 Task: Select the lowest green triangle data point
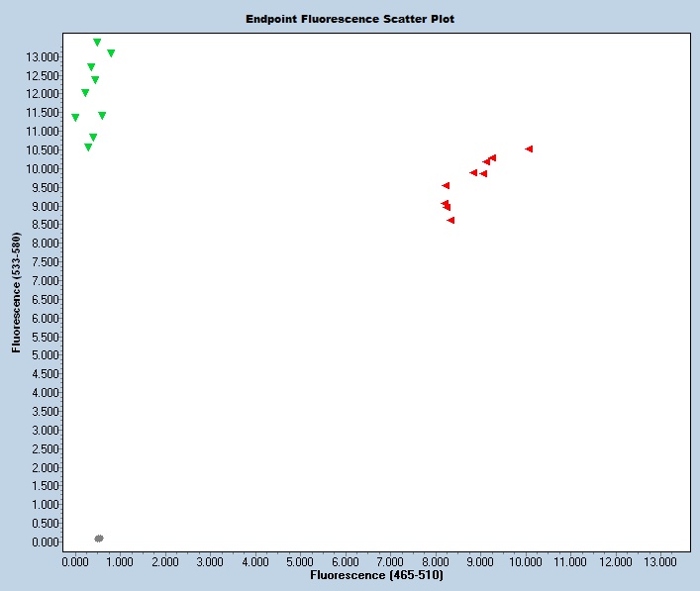(88, 148)
